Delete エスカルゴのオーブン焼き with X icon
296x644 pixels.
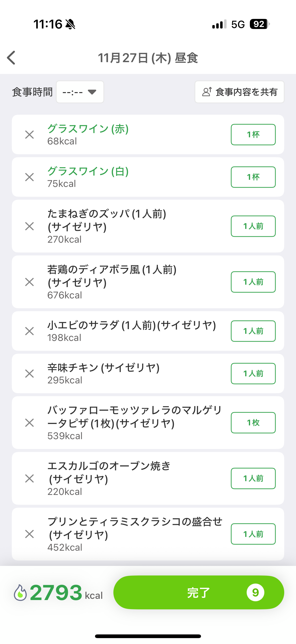(x=29, y=478)
